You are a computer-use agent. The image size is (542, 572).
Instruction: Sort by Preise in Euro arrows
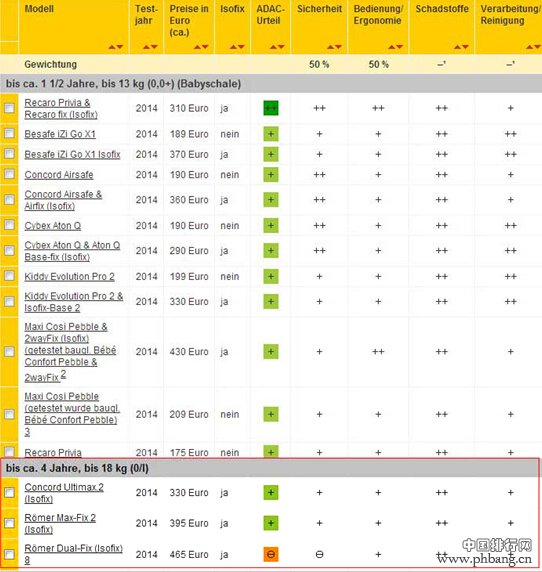pos(201,47)
